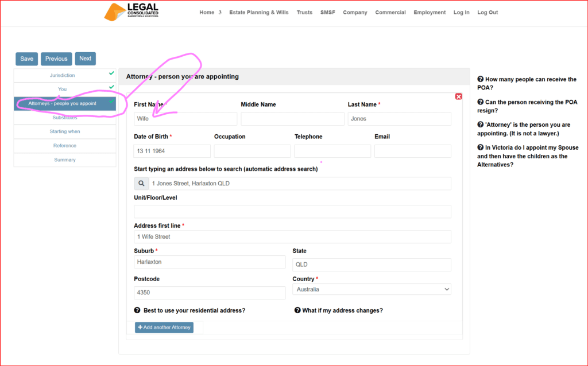The image size is (588, 366).
Task: Click the address search magnifier icon
Action: tap(141, 184)
